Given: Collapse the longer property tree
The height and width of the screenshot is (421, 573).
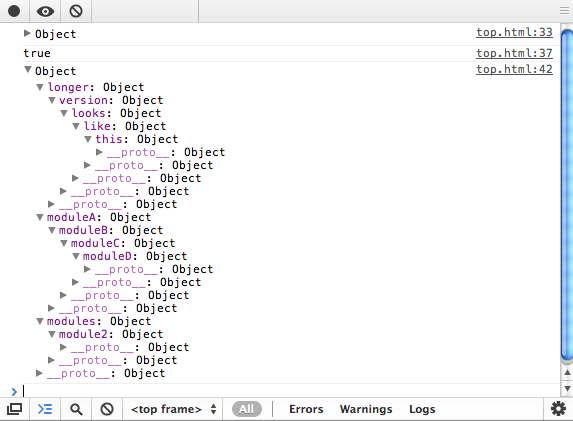Looking at the screenshot, I should pyautogui.click(x=40, y=87).
